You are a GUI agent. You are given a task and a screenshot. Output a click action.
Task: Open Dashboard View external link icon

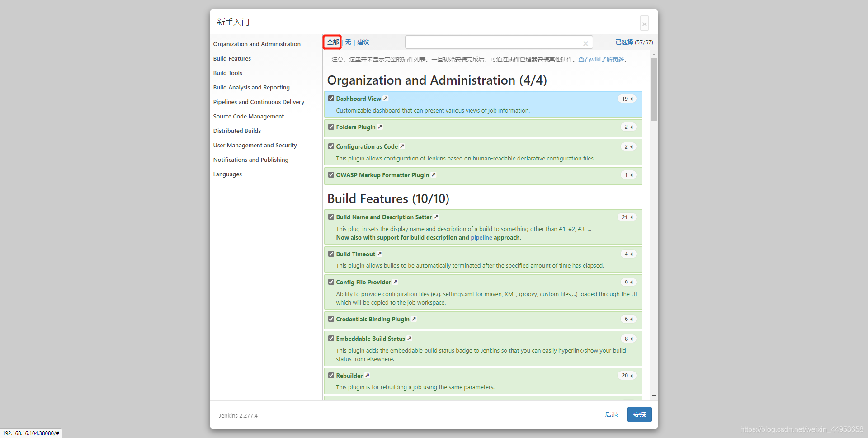click(386, 98)
